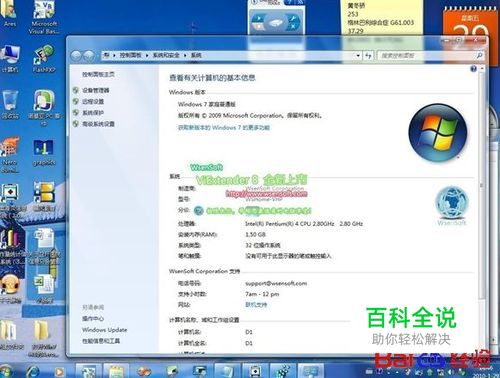Click the Intel Pentium 4 processor text
Screen dimensions: 500x378
pyautogui.click(x=304, y=224)
